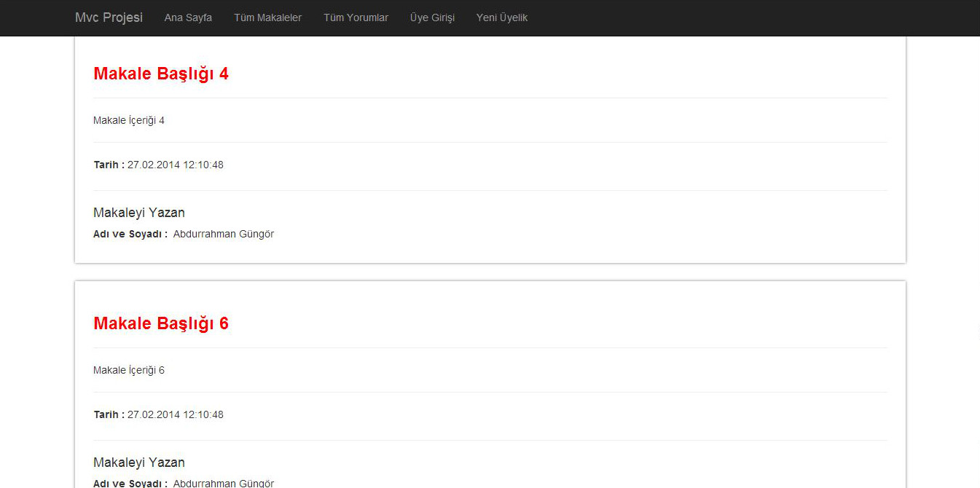Screen dimensions: 980x488
Task: Click the date under Makale Başlığı 4
Action: point(176,165)
